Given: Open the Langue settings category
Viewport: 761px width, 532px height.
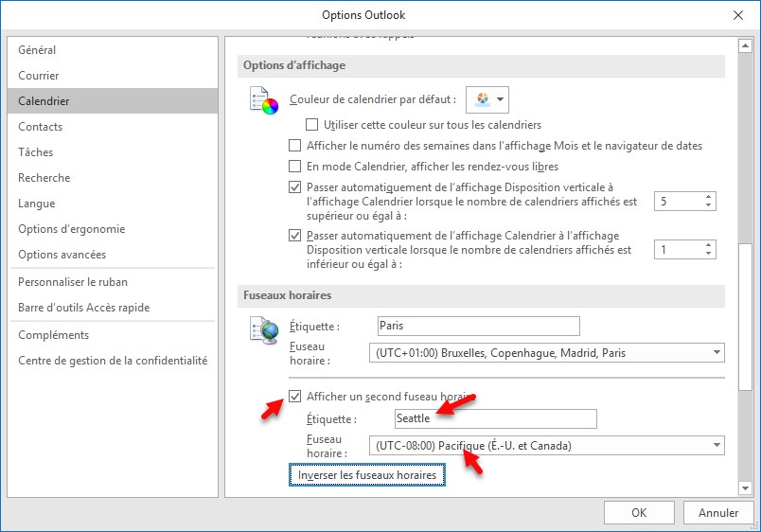Looking at the screenshot, I should point(113,204).
